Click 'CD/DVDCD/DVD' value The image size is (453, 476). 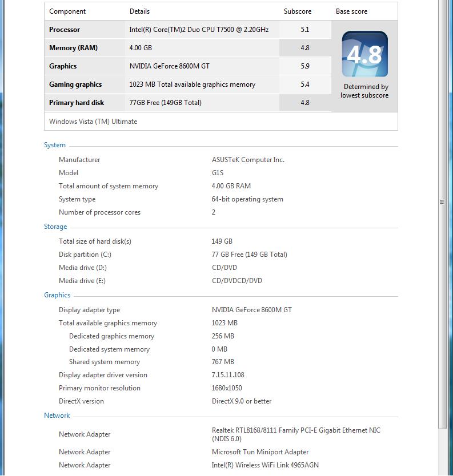[237, 280]
